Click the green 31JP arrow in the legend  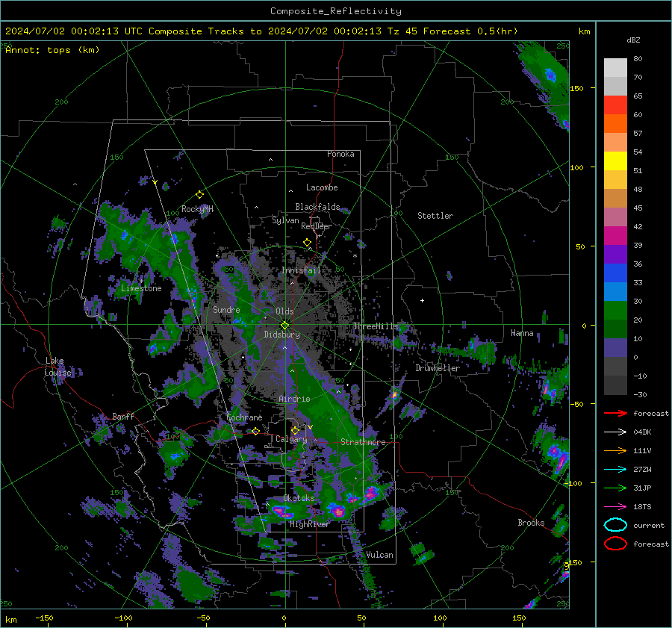click(615, 488)
